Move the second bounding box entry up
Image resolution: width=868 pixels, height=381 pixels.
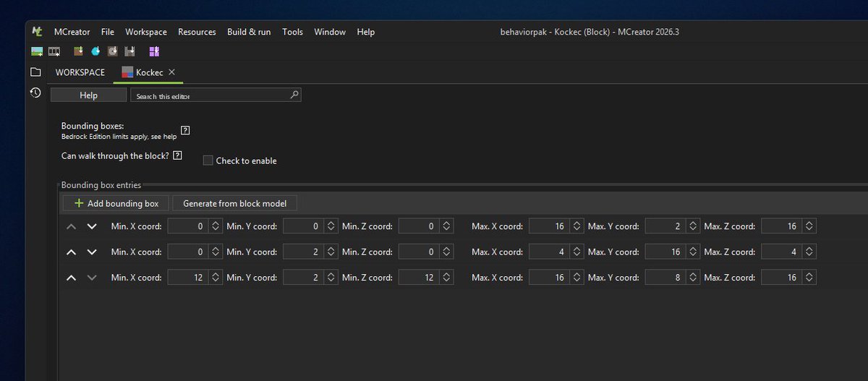click(71, 252)
